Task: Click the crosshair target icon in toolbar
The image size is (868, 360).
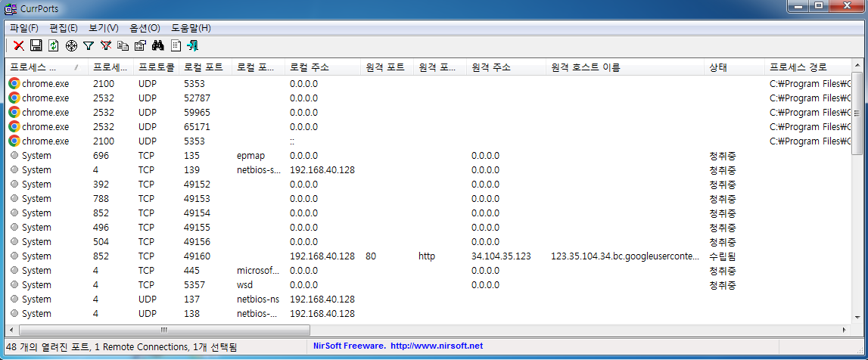Action: 71,46
